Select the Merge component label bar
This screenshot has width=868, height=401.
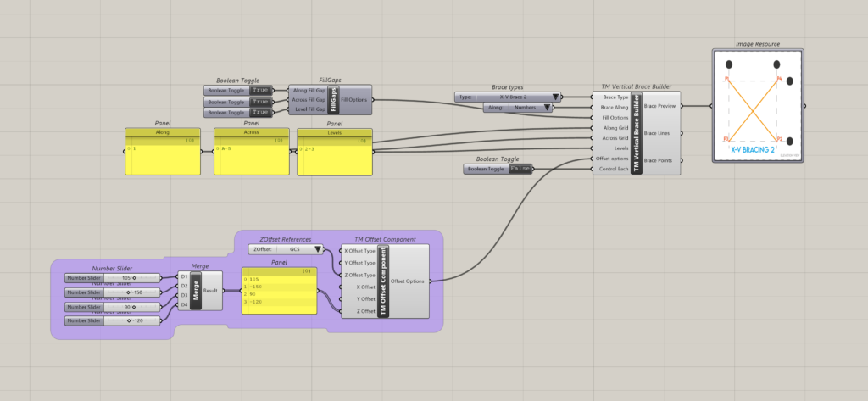point(196,290)
